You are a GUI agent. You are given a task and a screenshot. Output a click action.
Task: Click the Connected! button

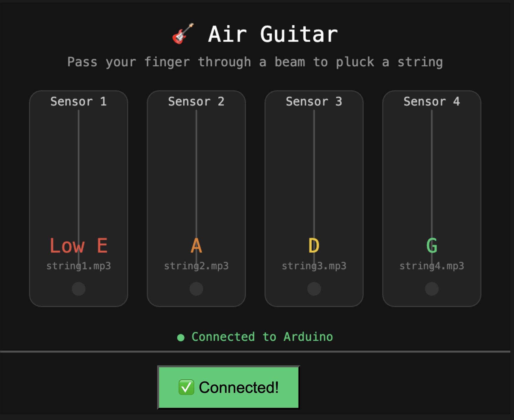[x=229, y=387]
